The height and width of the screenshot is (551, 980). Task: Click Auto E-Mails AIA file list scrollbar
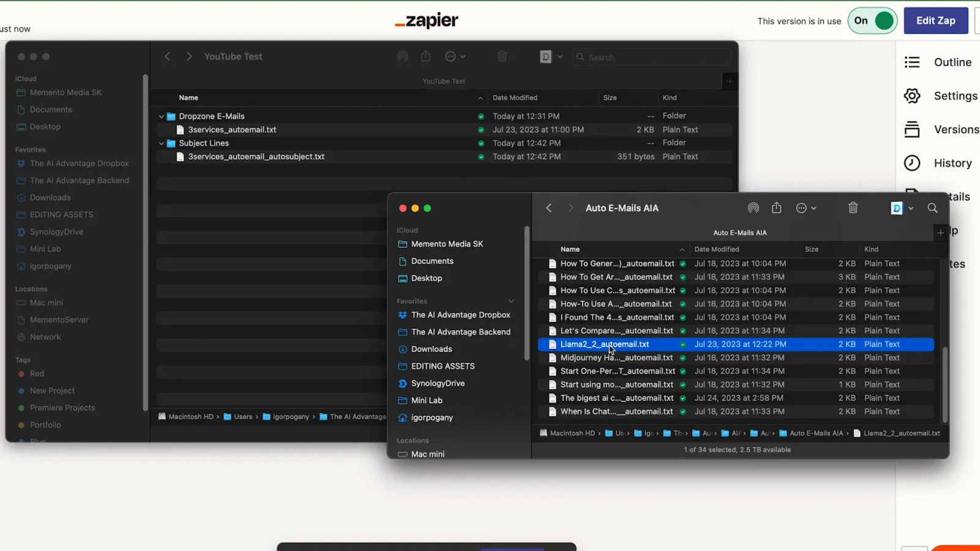(944, 385)
